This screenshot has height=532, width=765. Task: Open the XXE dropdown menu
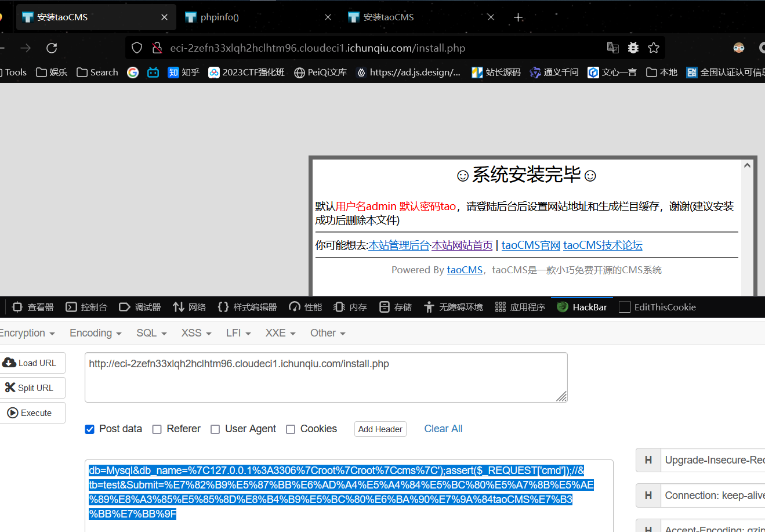point(281,333)
